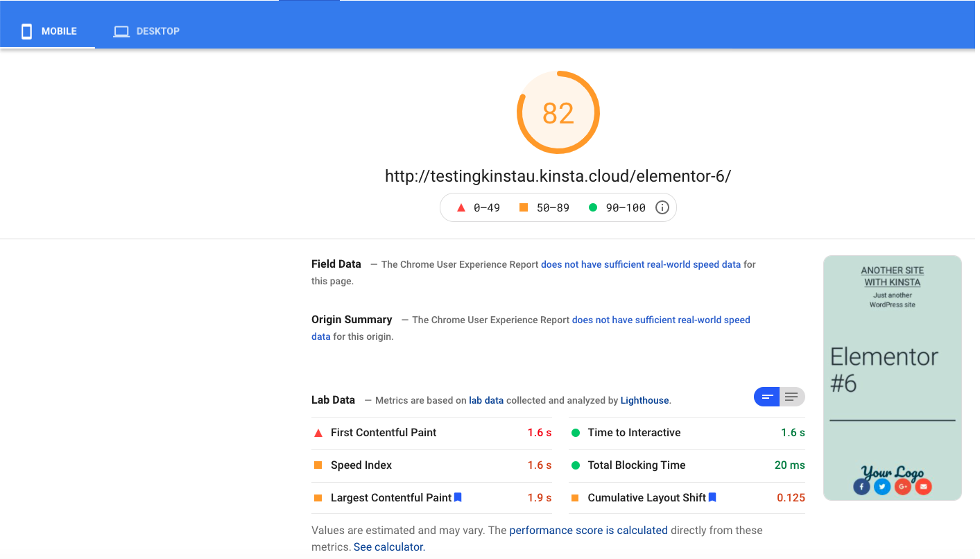Image resolution: width=980 pixels, height=559 pixels.
Task: Click 'ANOTHER SITE WITH KINSTA' thumbnail heading
Action: point(893,276)
